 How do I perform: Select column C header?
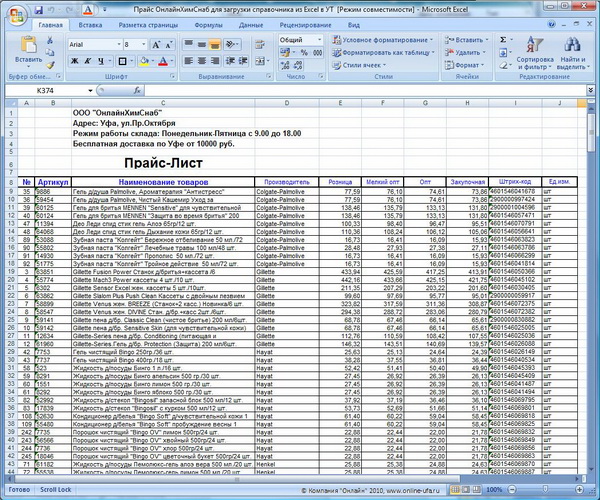tap(163, 103)
